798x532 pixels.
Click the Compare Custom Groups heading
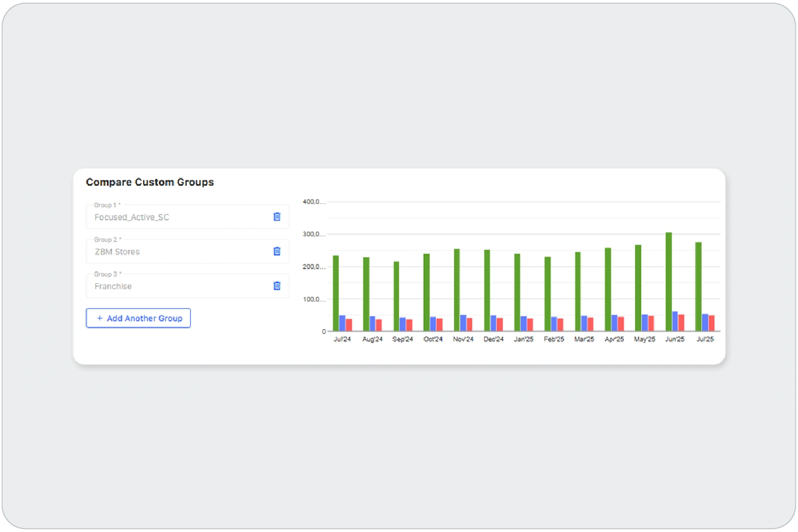pos(150,182)
